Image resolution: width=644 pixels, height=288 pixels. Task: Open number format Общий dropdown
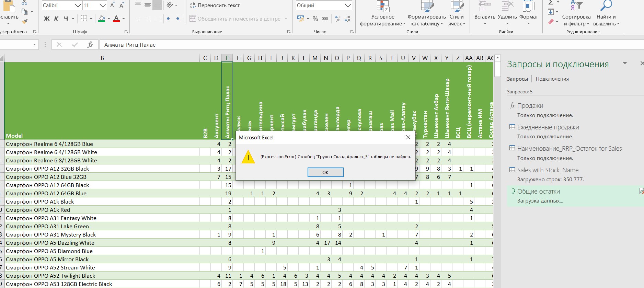pyautogui.click(x=348, y=5)
